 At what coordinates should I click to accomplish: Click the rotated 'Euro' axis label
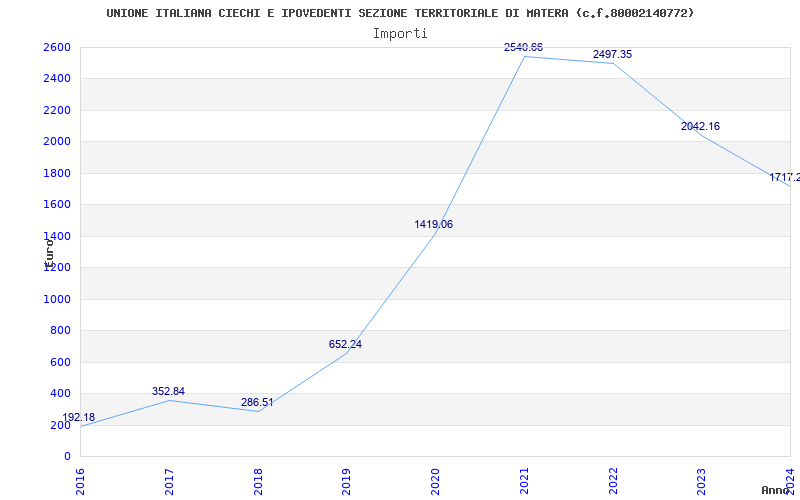[x=49, y=254]
